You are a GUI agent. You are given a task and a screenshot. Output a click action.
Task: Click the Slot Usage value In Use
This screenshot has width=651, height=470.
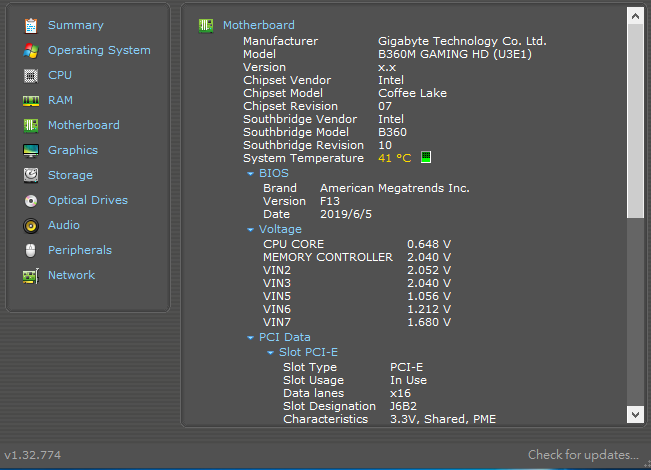point(408,380)
